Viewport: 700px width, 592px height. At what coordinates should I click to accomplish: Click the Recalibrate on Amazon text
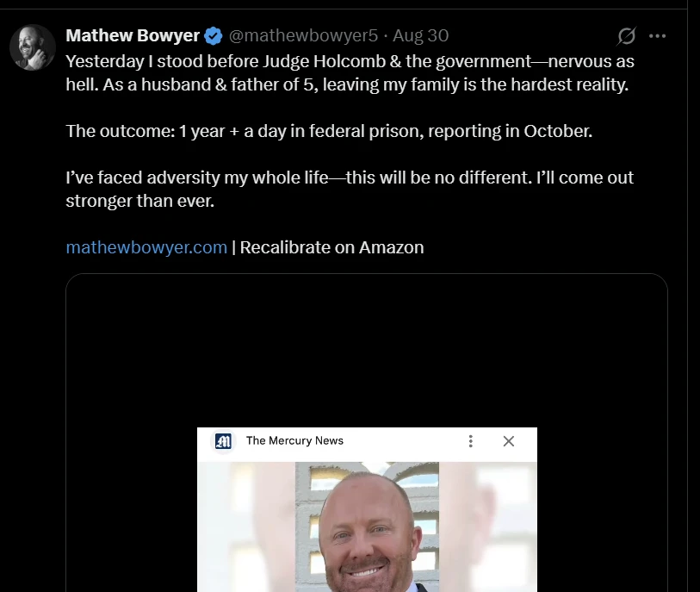pyautogui.click(x=331, y=247)
